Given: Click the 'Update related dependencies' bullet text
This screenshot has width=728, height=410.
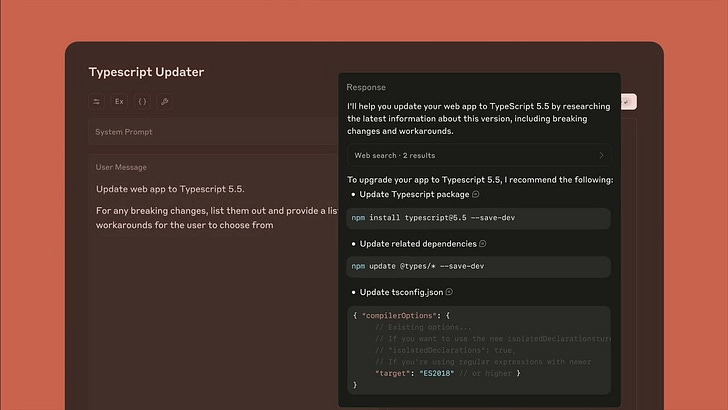Looking at the screenshot, I should (x=418, y=244).
